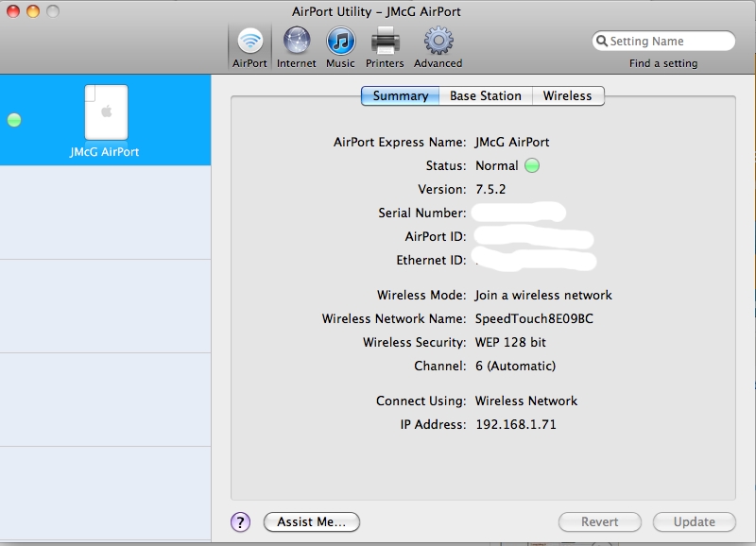Click the Channel value 6 (Automatic)
Screen dimensions: 756x546
515,367
